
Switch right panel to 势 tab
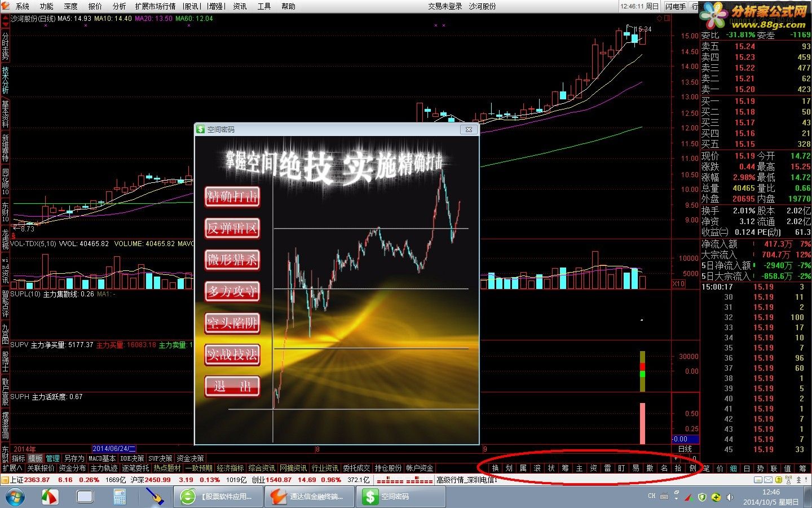coord(761,468)
